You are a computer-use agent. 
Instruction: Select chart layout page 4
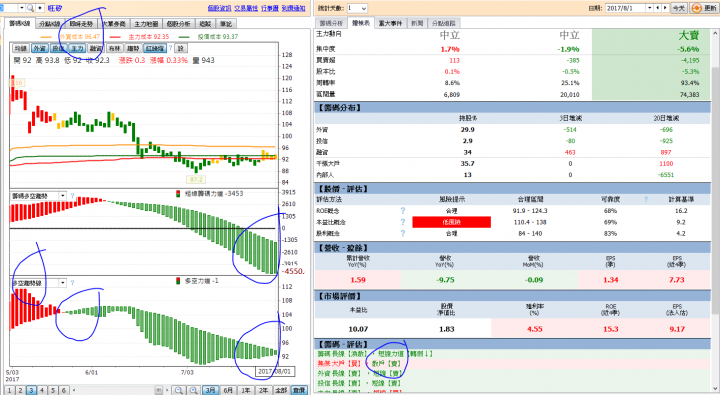coord(42,390)
